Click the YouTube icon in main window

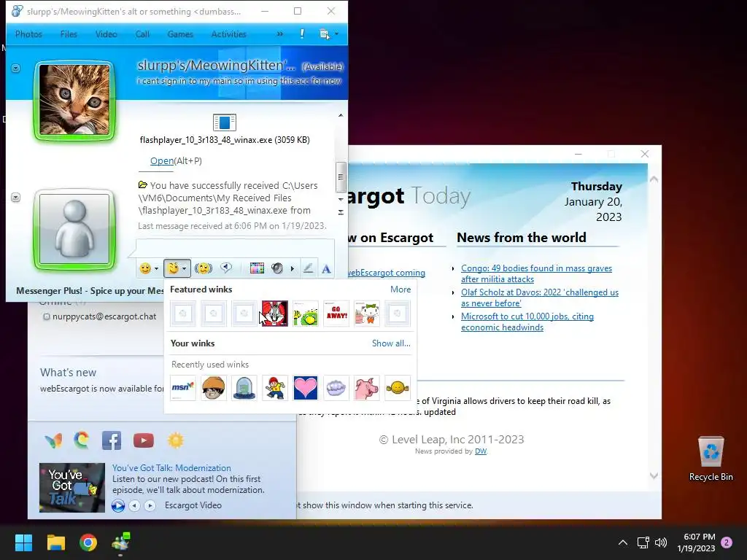[x=144, y=440]
